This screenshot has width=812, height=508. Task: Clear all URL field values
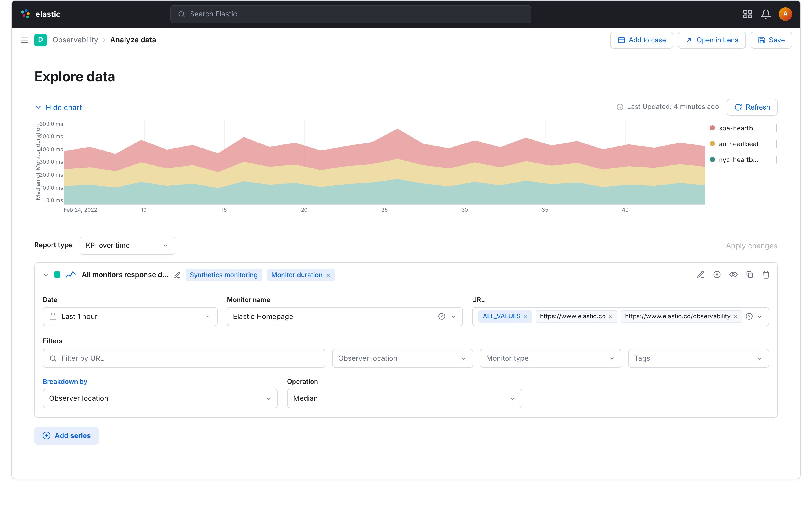pos(749,316)
